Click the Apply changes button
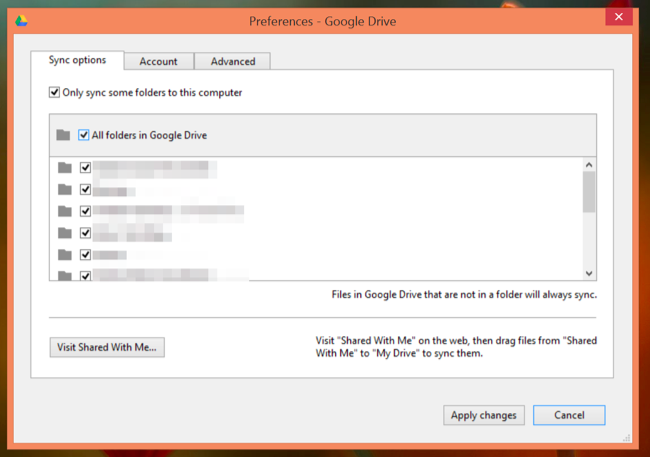 483,415
